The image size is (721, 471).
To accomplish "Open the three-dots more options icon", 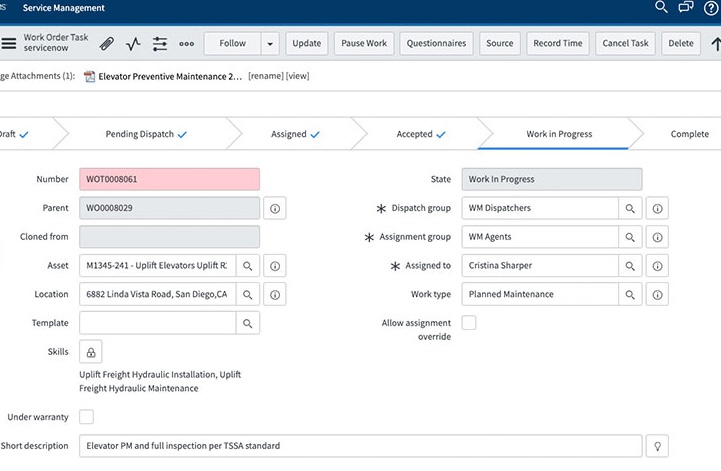I will (x=187, y=44).
